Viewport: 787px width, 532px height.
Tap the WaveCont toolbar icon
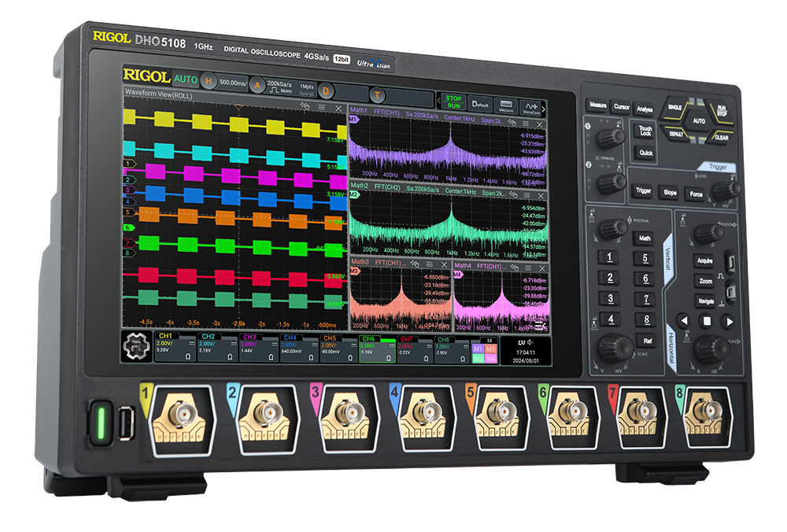[x=530, y=108]
